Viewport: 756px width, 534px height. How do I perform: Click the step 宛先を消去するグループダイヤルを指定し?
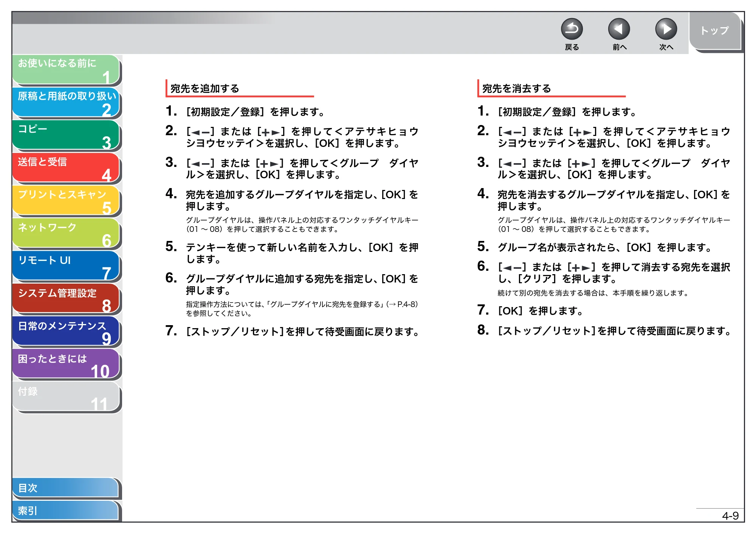pos(613,200)
